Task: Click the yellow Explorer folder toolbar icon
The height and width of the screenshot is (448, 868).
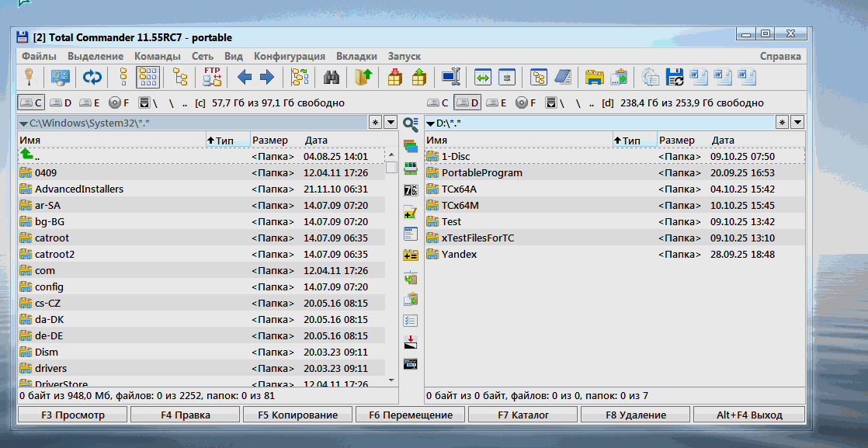Action: 594,78
